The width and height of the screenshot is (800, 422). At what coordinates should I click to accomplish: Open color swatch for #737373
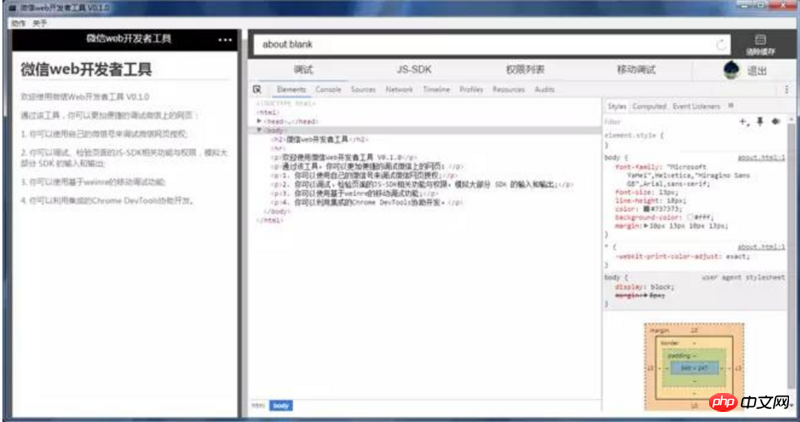click(646, 209)
